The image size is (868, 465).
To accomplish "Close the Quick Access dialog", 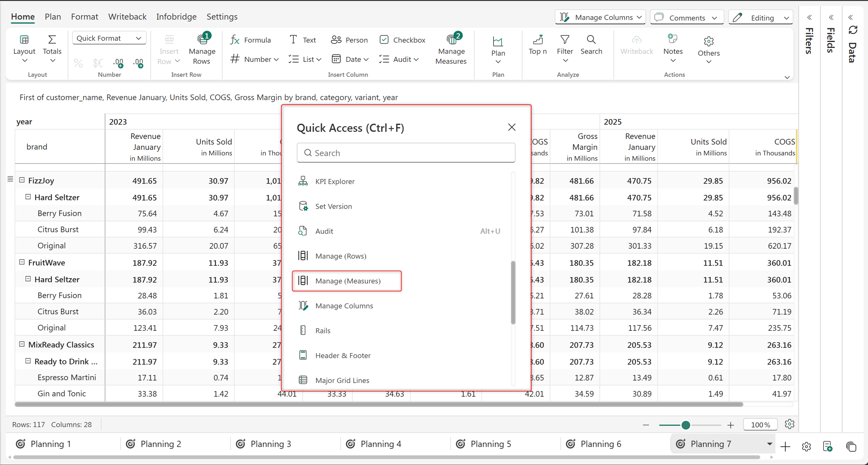I will (x=512, y=127).
